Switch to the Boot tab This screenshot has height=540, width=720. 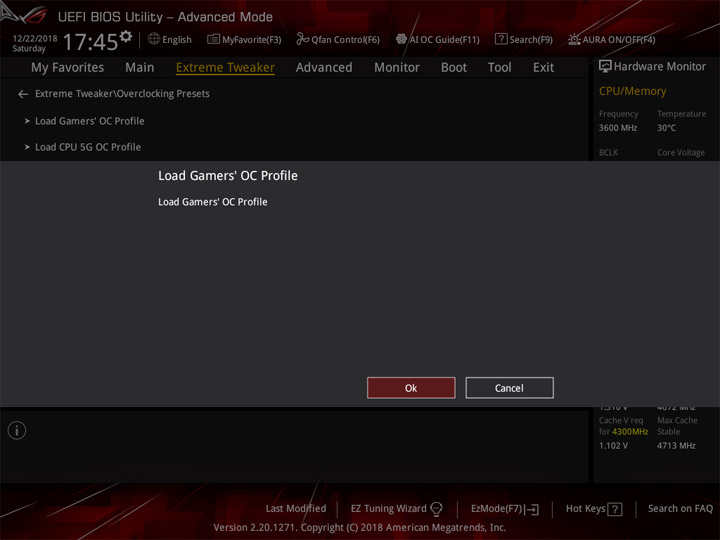coord(454,68)
